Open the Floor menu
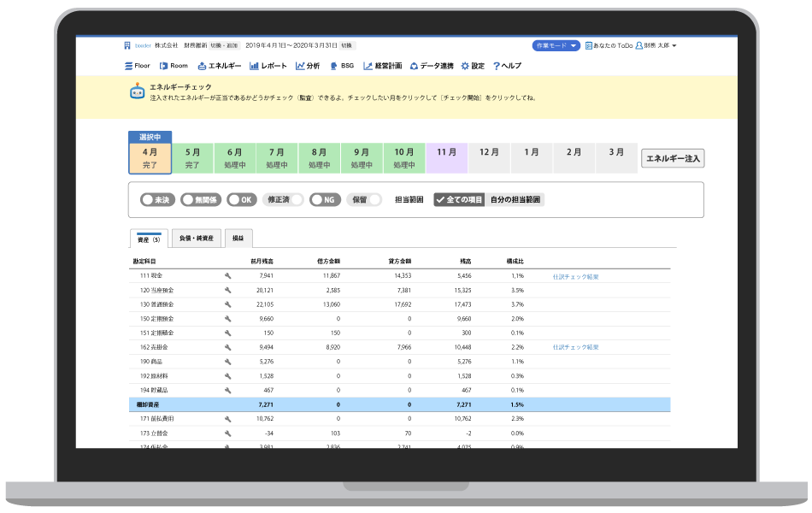Viewport: 812px width, 513px height. click(138, 66)
